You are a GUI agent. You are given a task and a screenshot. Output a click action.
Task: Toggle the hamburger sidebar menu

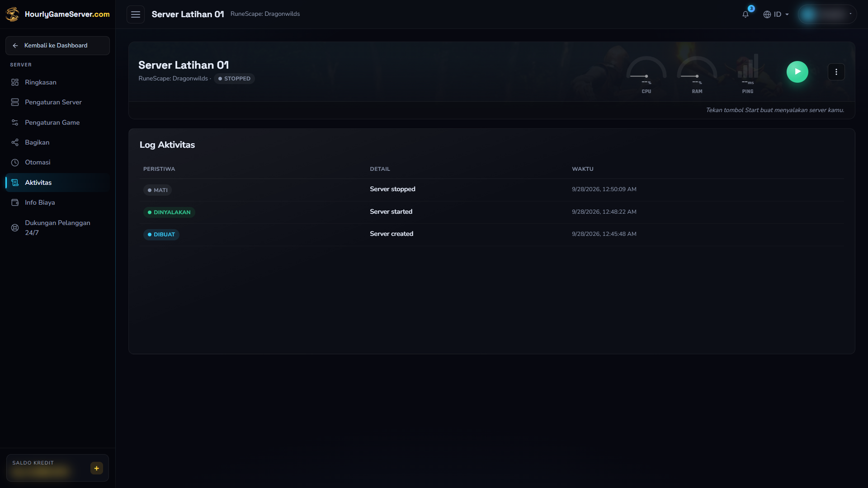click(136, 14)
